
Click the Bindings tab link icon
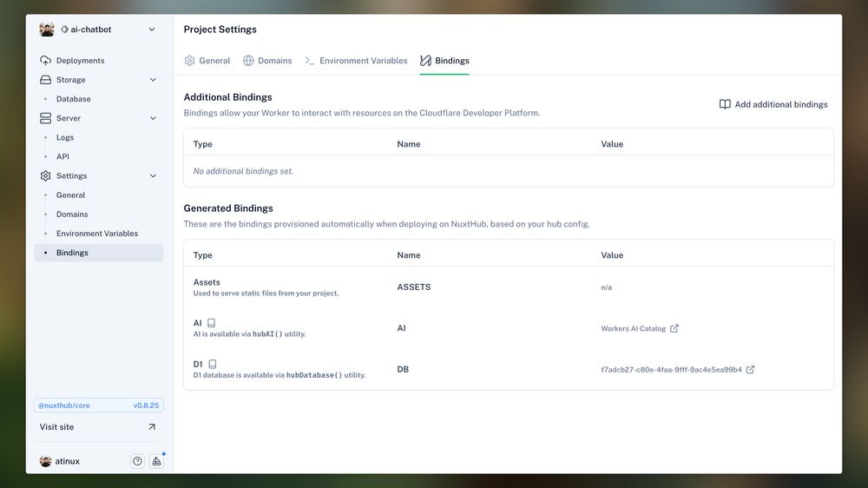pos(425,61)
